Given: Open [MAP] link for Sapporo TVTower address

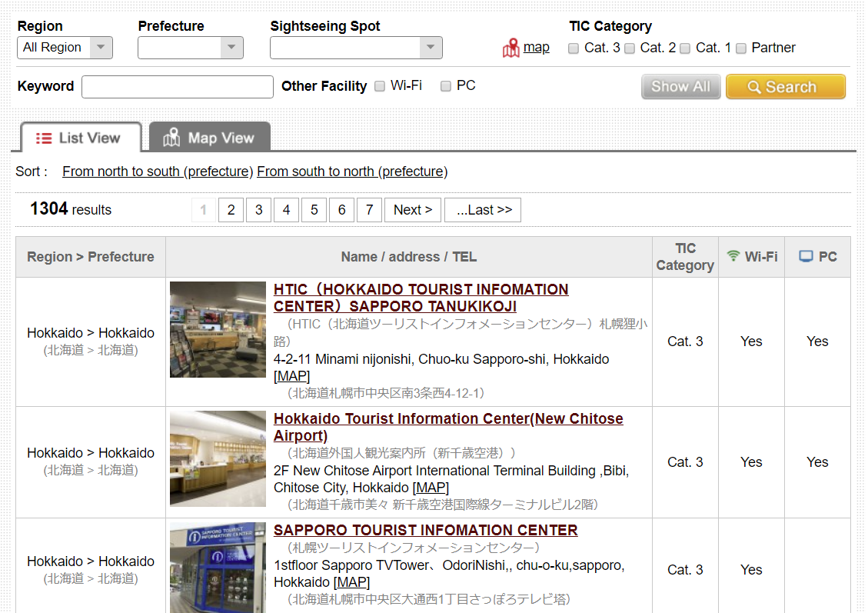Looking at the screenshot, I should pyautogui.click(x=351, y=582).
